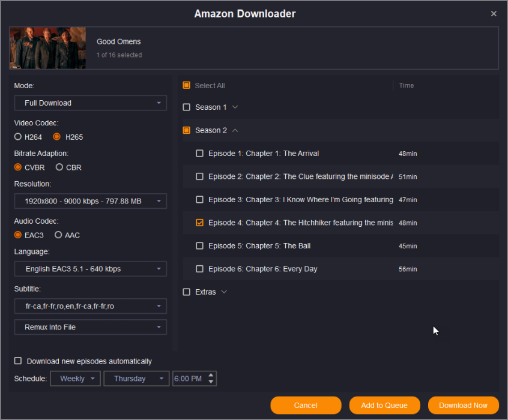Viewport: 508px width, 420px height.
Task: Click the 56min duration of Episode 6
Action: tap(408, 269)
